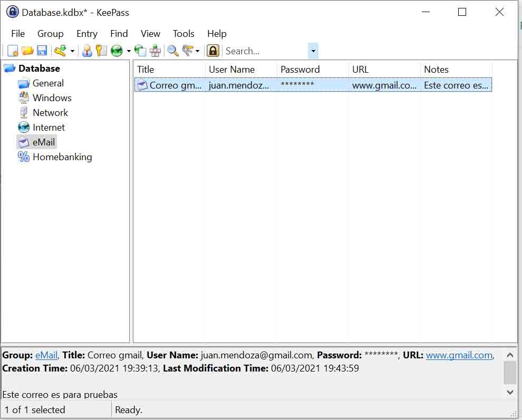
Task: Select the Homebanking group
Action: [62, 157]
